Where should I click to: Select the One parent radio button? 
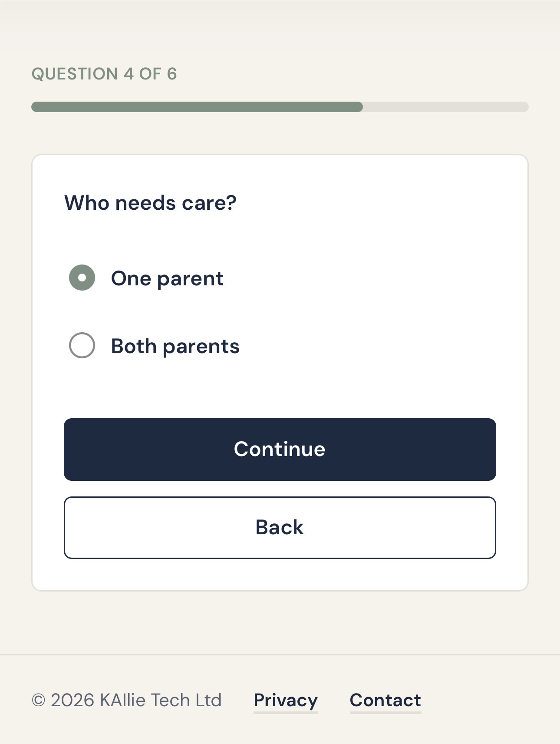point(82,278)
